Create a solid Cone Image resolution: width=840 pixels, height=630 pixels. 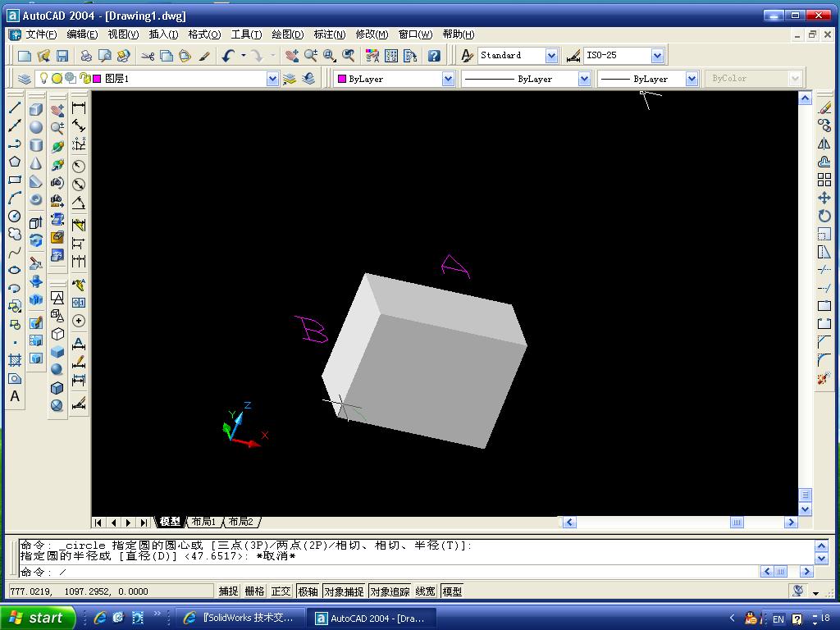36,163
